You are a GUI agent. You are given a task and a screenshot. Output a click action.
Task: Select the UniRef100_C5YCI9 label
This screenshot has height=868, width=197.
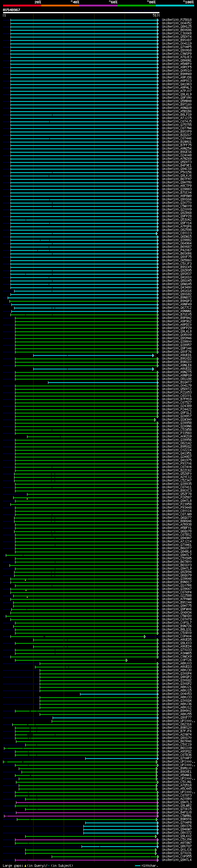point(176,745)
